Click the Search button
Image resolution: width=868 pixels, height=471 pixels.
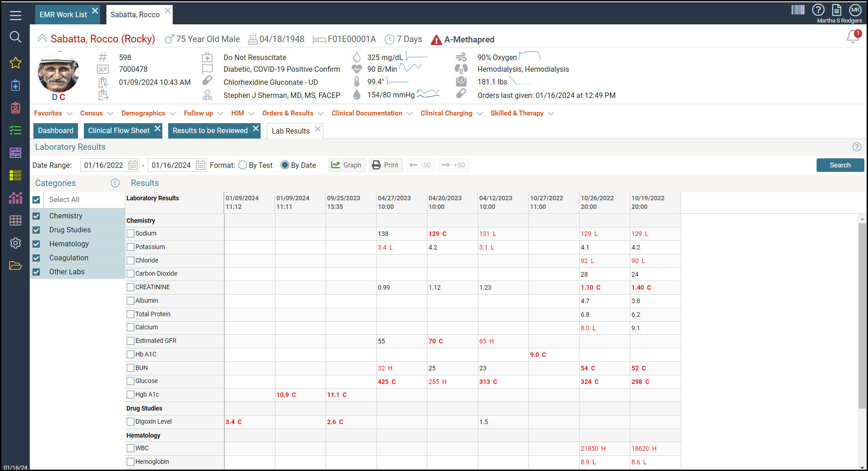[x=840, y=165]
